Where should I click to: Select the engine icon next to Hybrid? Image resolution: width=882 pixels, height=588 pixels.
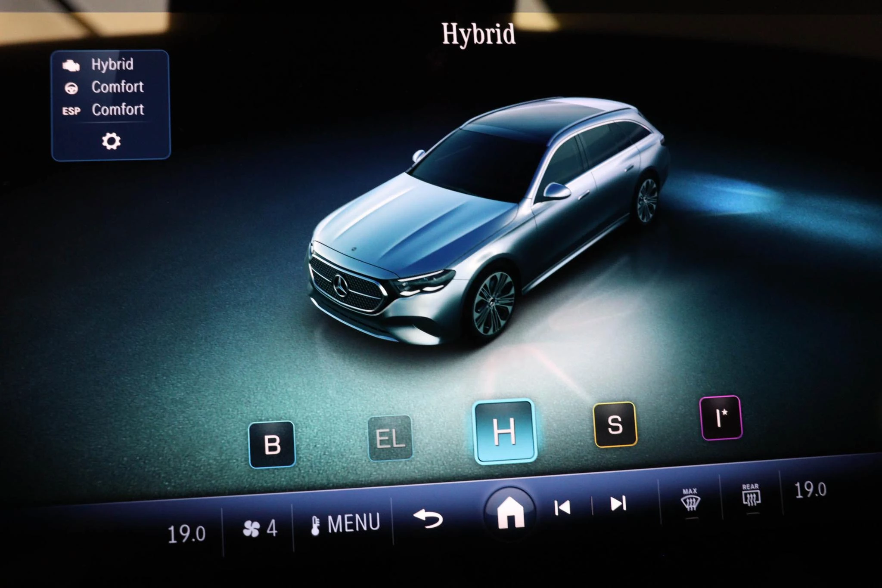[x=72, y=65]
